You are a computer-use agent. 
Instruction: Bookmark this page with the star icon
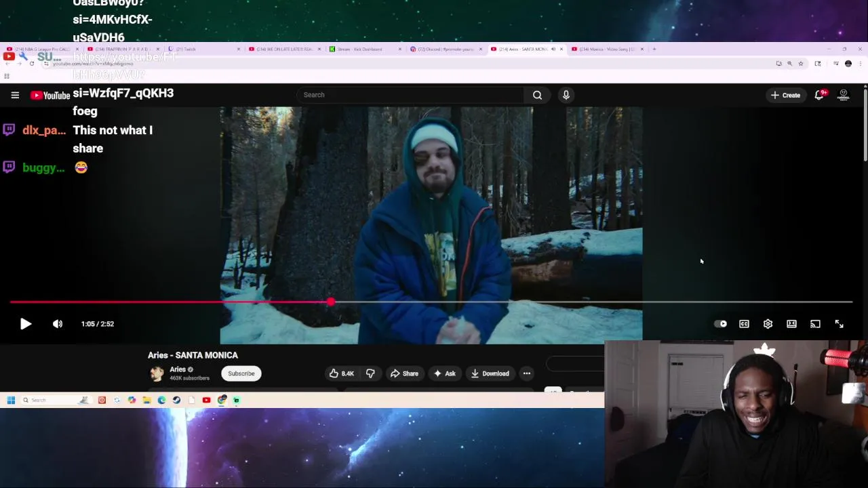click(x=801, y=64)
